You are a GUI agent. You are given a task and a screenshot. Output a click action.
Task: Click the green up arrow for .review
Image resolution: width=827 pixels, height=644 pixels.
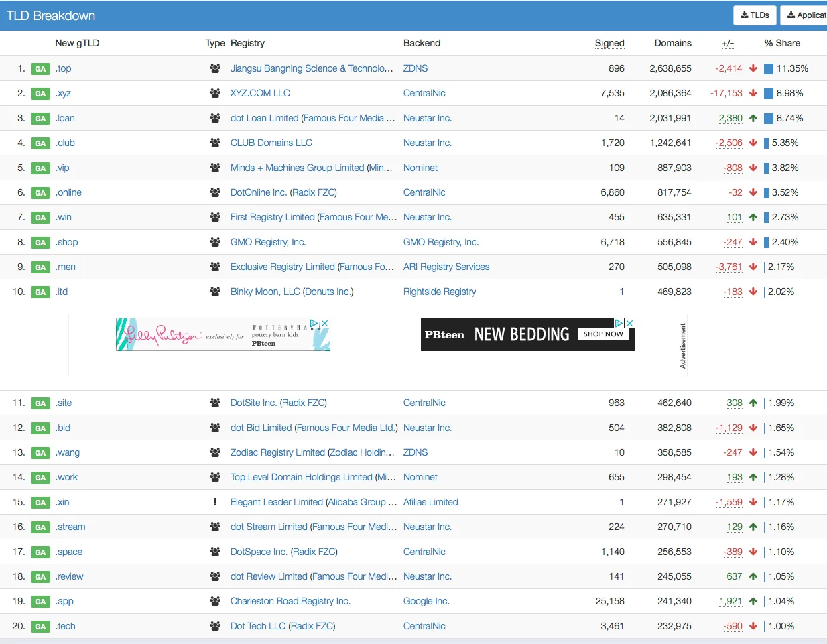pyautogui.click(x=753, y=576)
